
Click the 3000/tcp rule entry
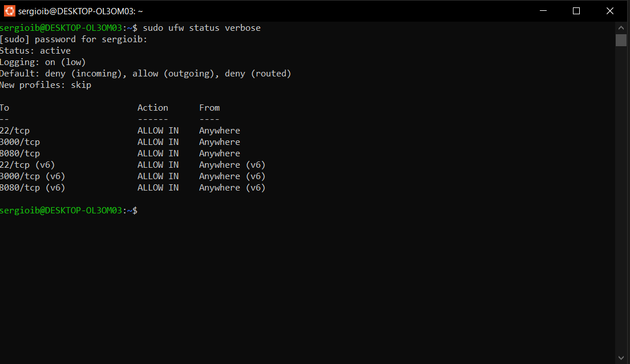point(20,142)
